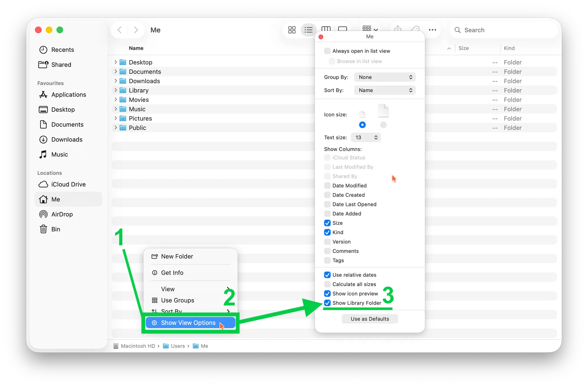
Task: Open the Group By dropdown
Action: (385, 77)
